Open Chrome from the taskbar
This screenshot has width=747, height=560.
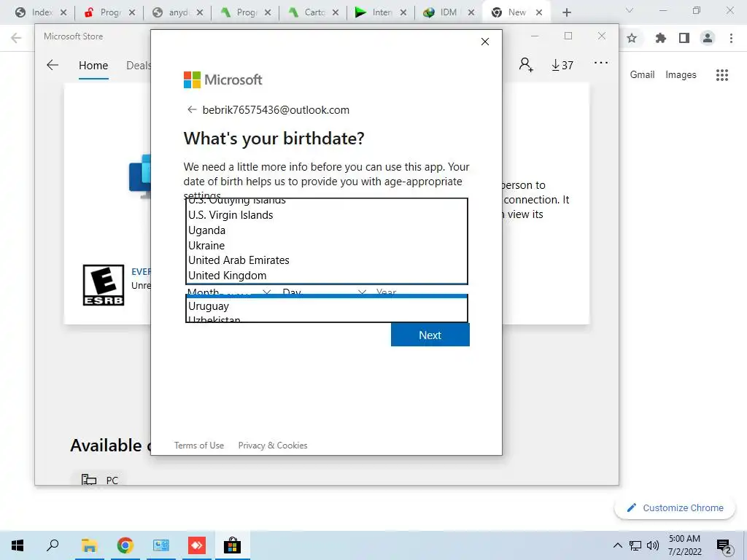click(x=125, y=545)
